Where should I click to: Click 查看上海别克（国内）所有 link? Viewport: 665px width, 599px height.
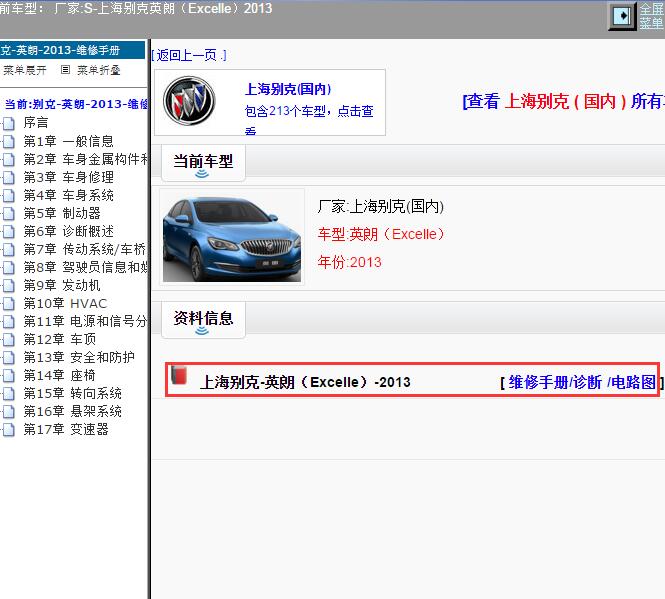(564, 101)
